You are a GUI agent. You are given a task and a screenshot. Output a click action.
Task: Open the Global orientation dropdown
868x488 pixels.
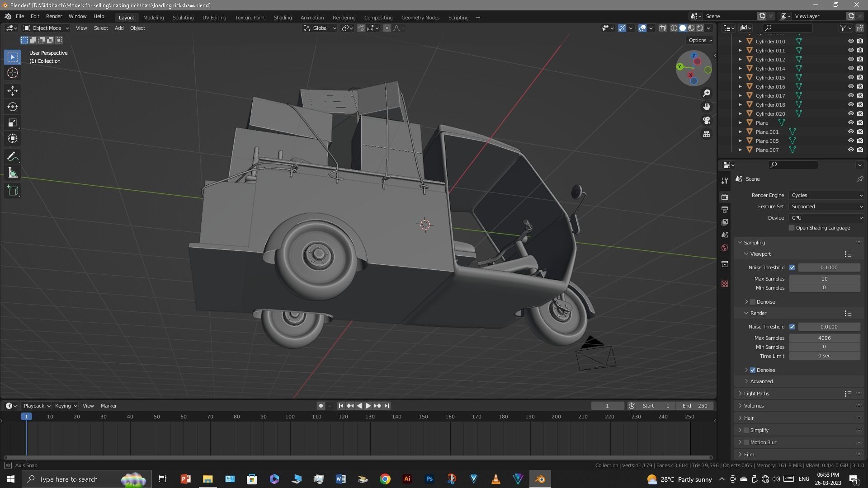click(x=320, y=28)
